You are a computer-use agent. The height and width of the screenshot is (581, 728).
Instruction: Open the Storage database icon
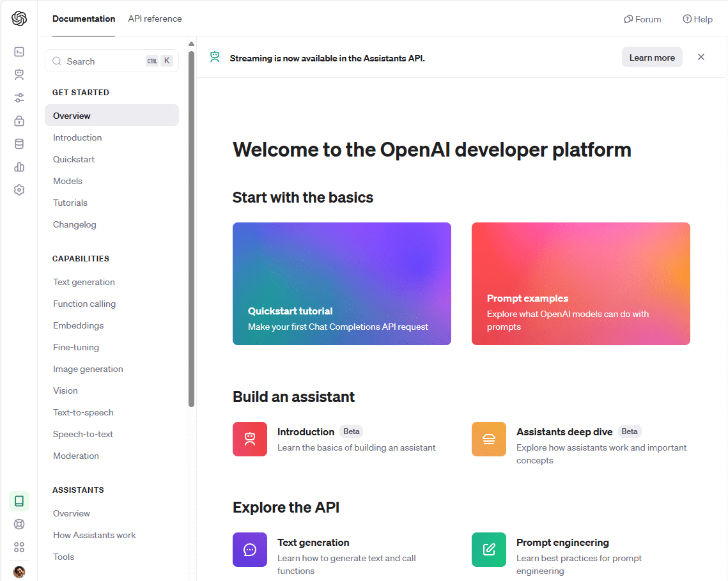click(19, 144)
